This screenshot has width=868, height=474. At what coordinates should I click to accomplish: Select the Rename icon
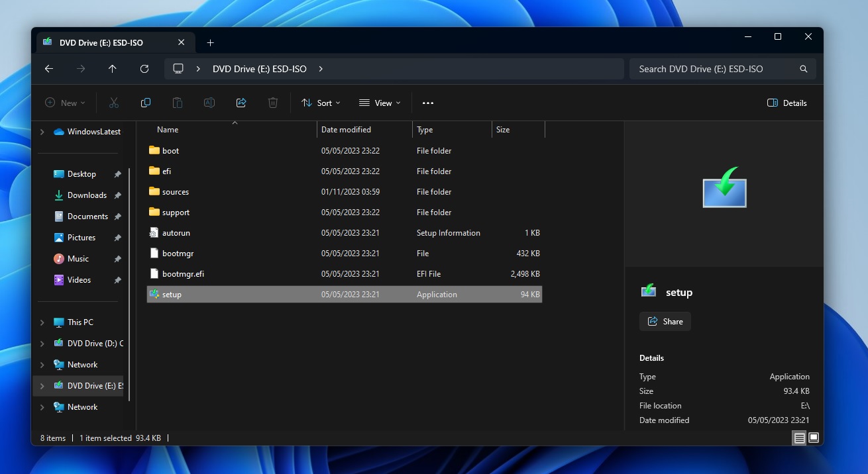tap(209, 103)
